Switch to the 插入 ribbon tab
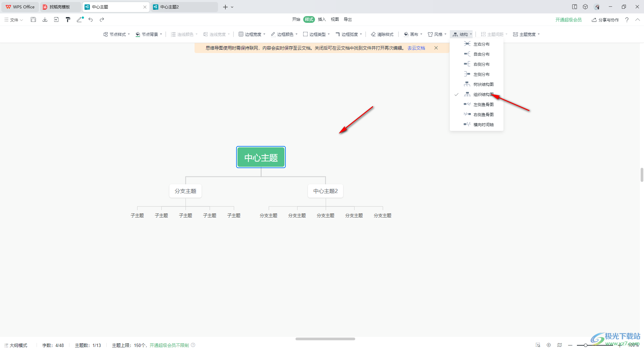 click(x=322, y=19)
